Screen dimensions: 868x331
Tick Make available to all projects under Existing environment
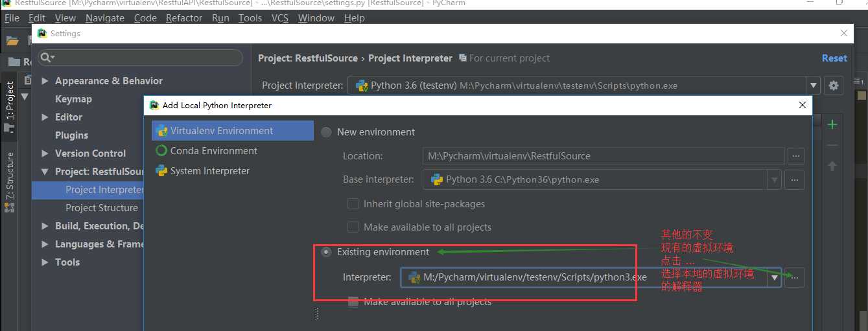(353, 301)
